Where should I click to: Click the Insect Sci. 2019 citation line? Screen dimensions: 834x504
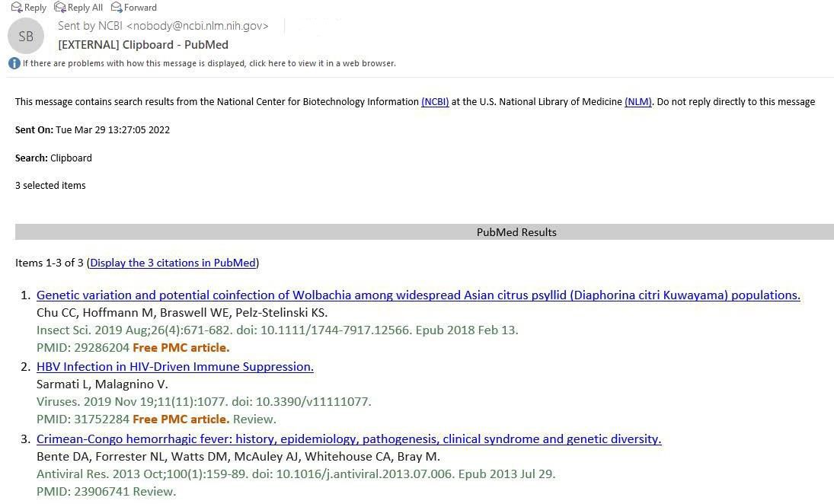[x=277, y=330]
